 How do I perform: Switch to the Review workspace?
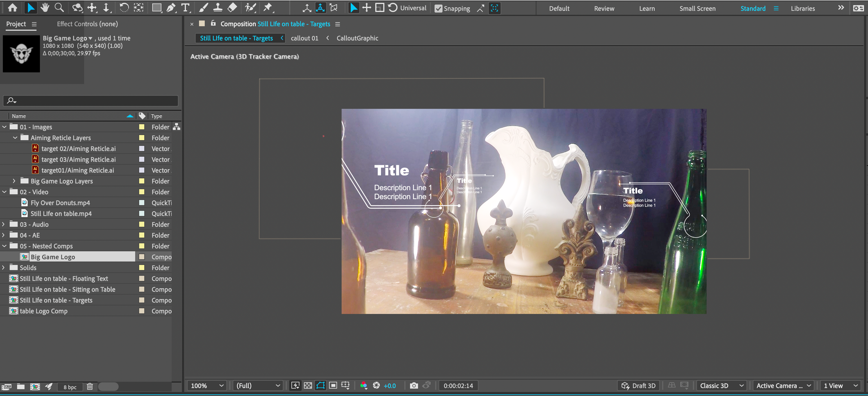[x=604, y=9]
